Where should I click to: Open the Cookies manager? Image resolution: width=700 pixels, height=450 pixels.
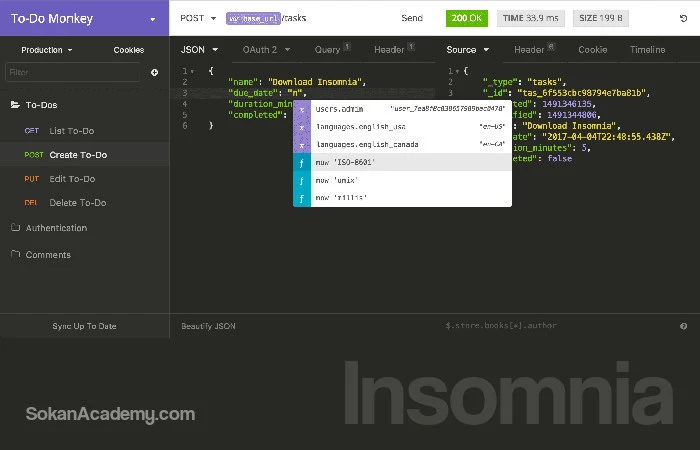point(129,50)
